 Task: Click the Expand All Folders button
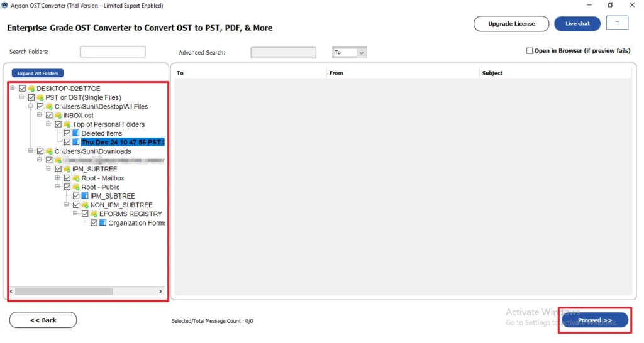point(37,73)
